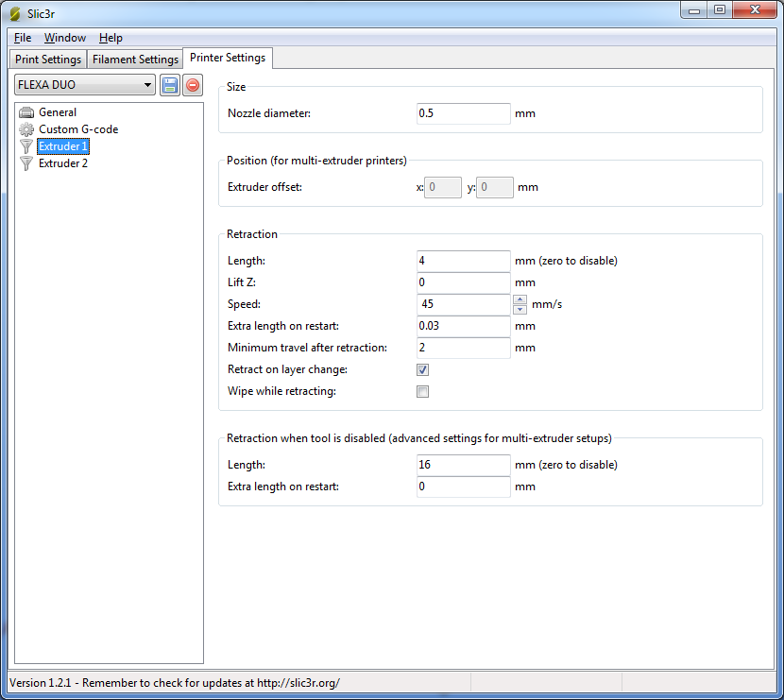Image resolution: width=784 pixels, height=700 pixels.
Task: Switch to Filament Settings tab
Action: click(x=135, y=59)
